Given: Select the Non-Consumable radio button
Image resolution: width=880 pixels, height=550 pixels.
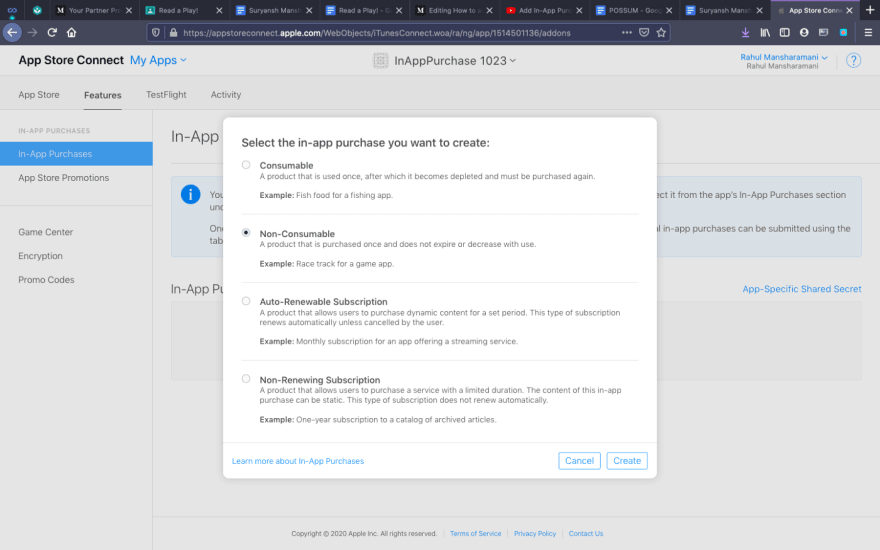Looking at the screenshot, I should coord(246,232).
